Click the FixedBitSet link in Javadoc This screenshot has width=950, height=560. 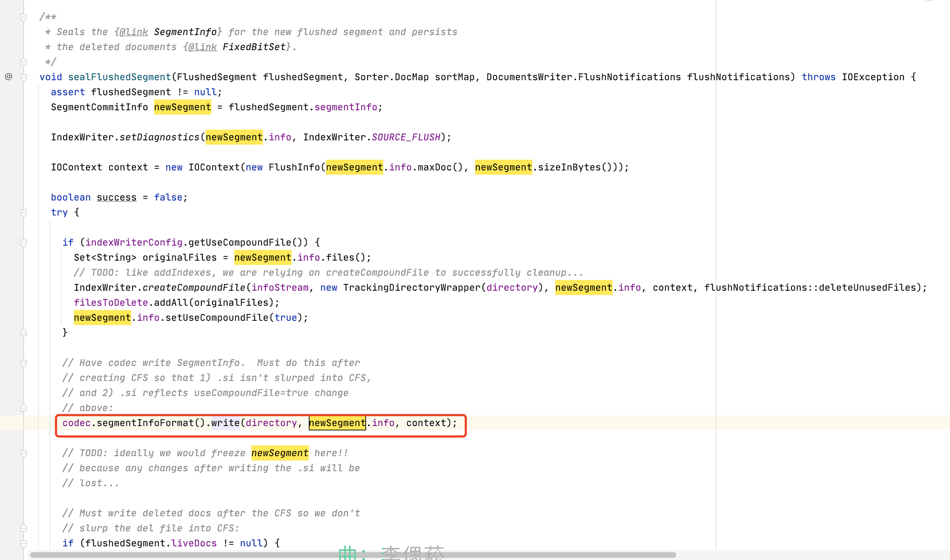254,47
